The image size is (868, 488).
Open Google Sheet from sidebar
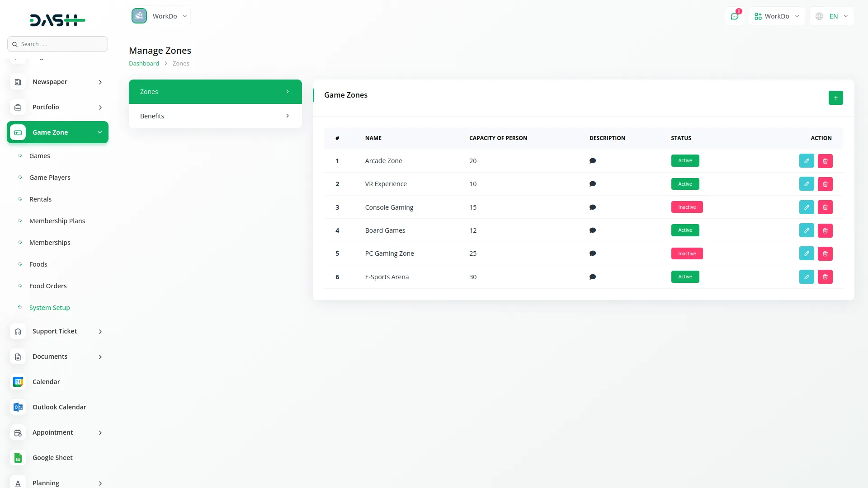[x=52, y=458]
